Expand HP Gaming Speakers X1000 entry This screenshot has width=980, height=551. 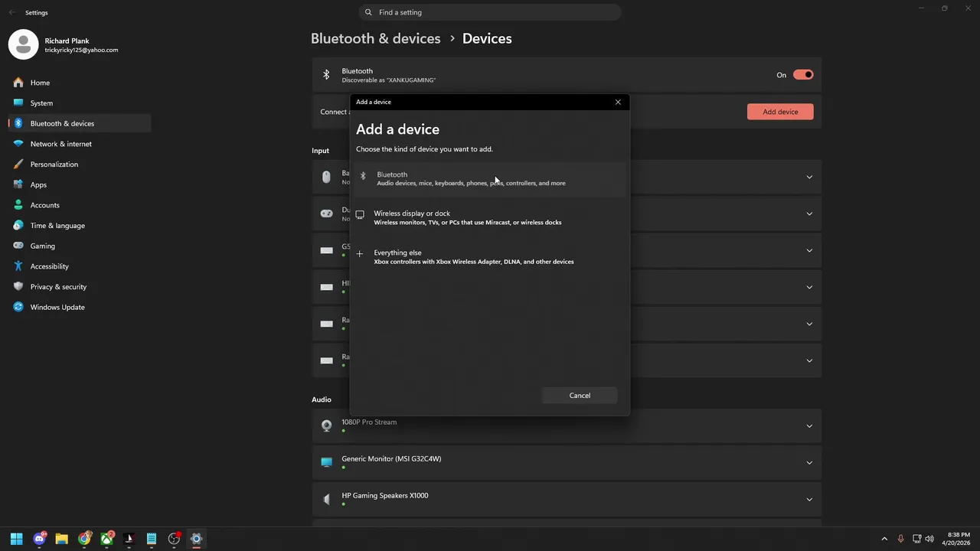click(808, 500)
